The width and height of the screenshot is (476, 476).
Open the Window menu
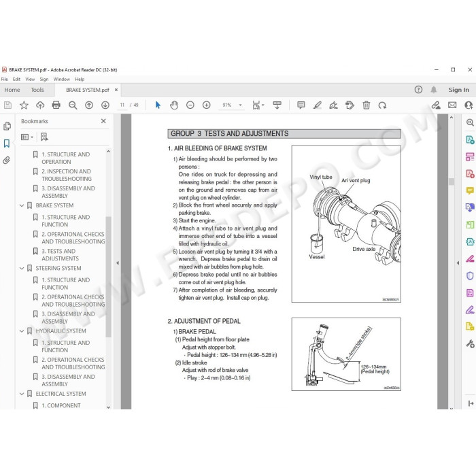[x=62, y=80]
